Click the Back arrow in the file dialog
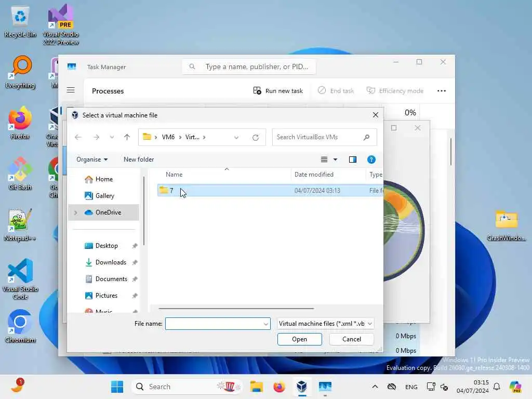This screenshot has width=532, height=399. pos(78,137)
